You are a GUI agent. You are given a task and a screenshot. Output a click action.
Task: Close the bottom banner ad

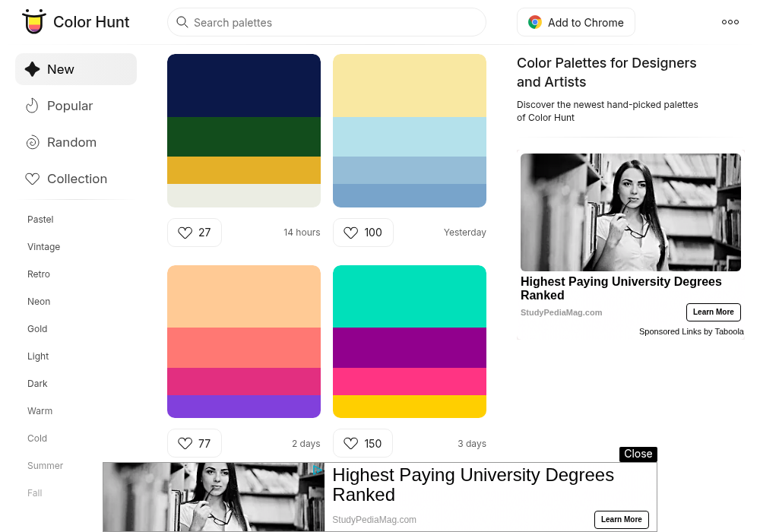tap(638, 454)
